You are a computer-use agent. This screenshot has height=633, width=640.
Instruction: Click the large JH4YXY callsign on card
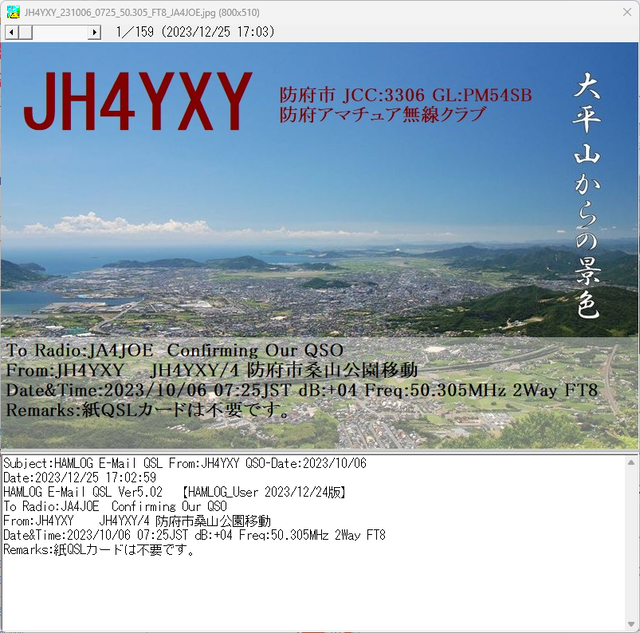click(x=138, y=101)
